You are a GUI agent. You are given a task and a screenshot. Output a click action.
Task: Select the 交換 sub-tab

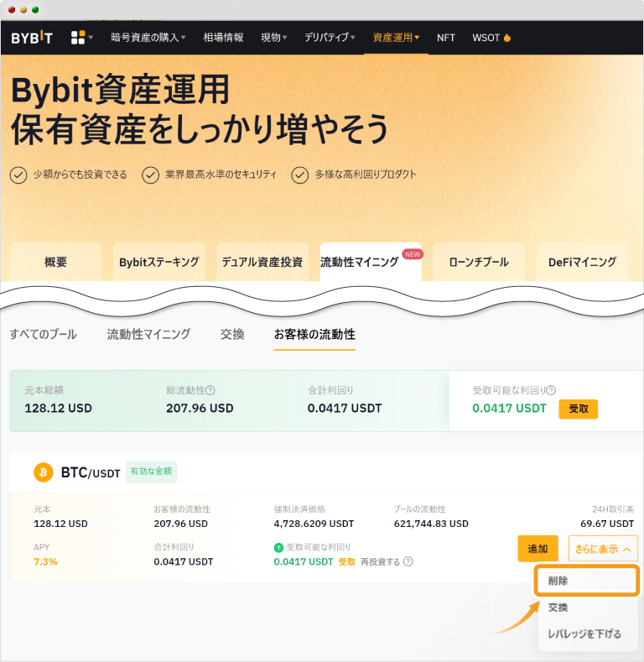coord(232,335)
